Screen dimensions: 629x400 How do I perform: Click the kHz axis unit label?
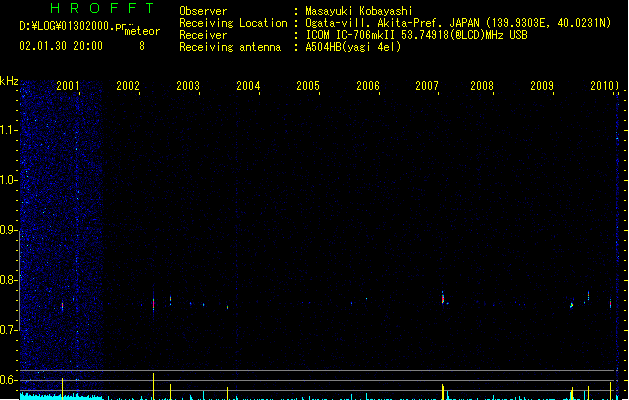pos(9,81)
